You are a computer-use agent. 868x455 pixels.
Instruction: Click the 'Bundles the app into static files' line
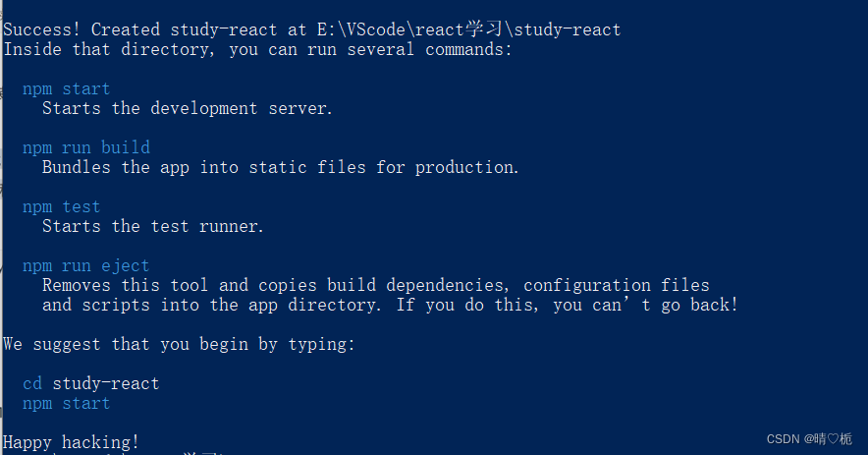coord(280,167)
